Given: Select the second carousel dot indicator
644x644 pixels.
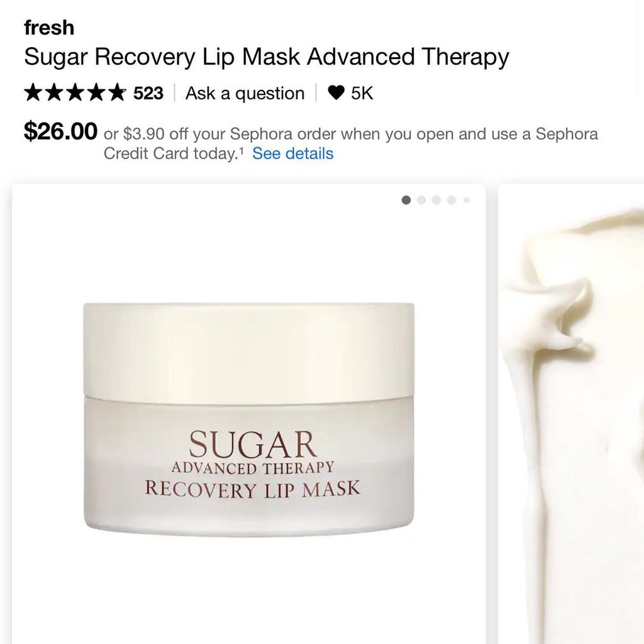Looking at the screenshot, I should pos(421,200).
